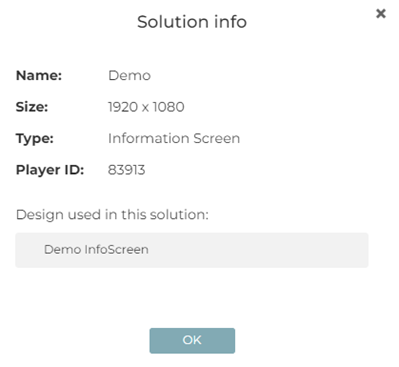Image resolution: width=399 pixels, height=367 pixels.
Task: Click the type value Information Screen
Action: [x=174, y=138]
